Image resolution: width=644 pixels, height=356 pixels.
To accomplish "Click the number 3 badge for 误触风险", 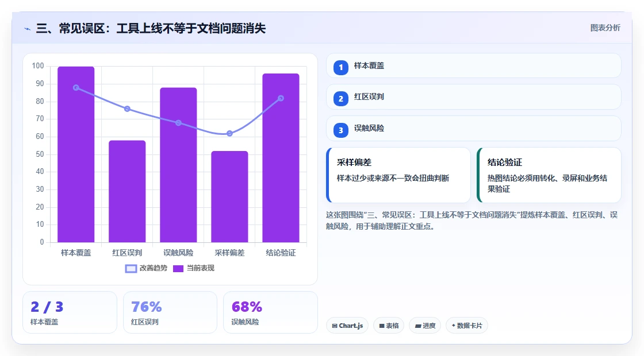I will click(340, 130).
